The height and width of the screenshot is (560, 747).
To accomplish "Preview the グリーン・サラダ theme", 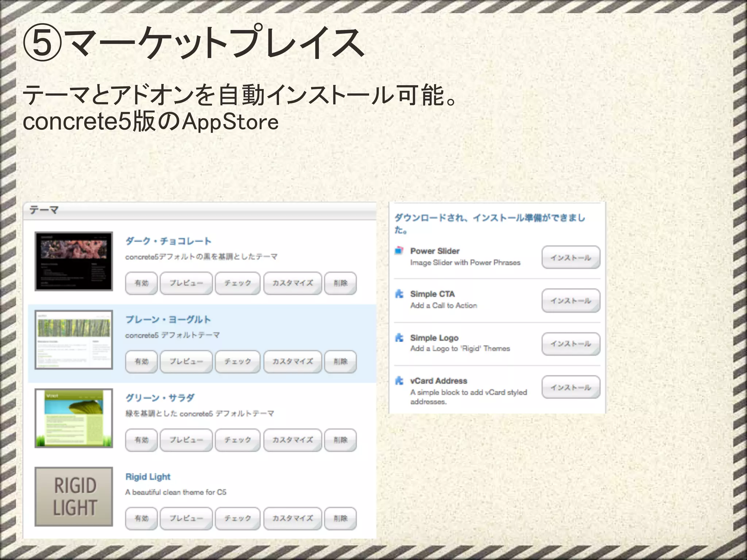I will point(186,440).
